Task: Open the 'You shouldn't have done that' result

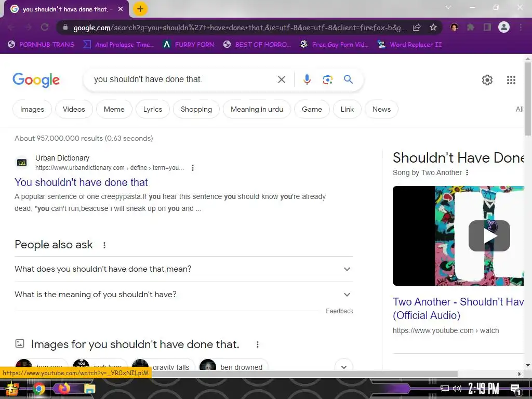Action: [81, 182]
